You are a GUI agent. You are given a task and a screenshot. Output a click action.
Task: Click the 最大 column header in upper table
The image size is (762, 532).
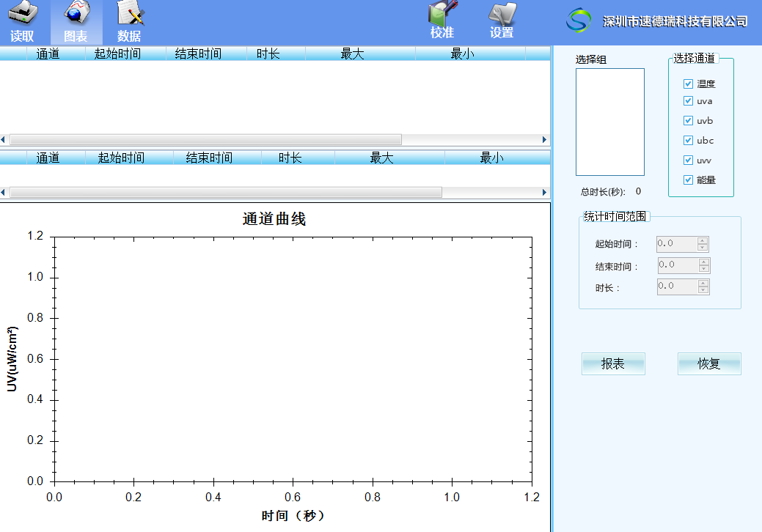352,53
